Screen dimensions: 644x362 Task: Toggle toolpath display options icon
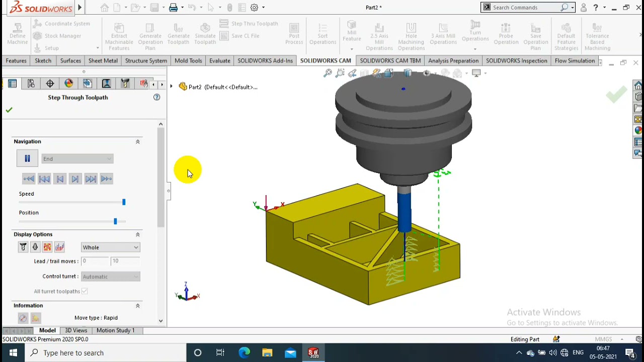pos(47,247)
